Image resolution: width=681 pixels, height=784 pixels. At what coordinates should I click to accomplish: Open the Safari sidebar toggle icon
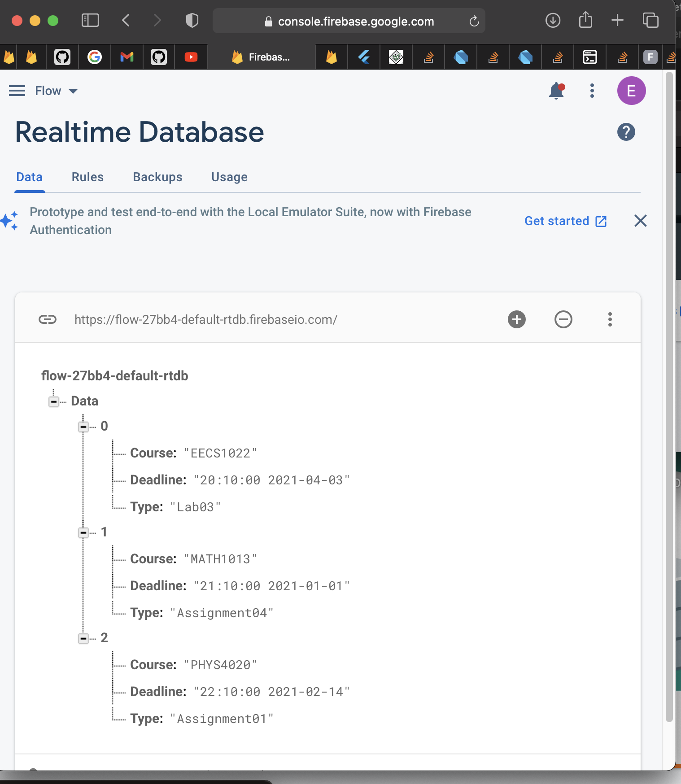90,20
